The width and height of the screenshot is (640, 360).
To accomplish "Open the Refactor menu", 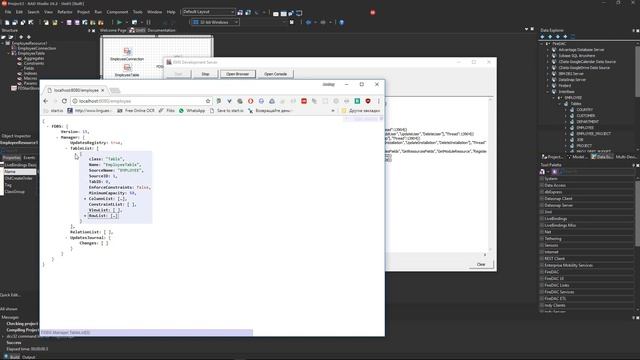I will 64,12.
